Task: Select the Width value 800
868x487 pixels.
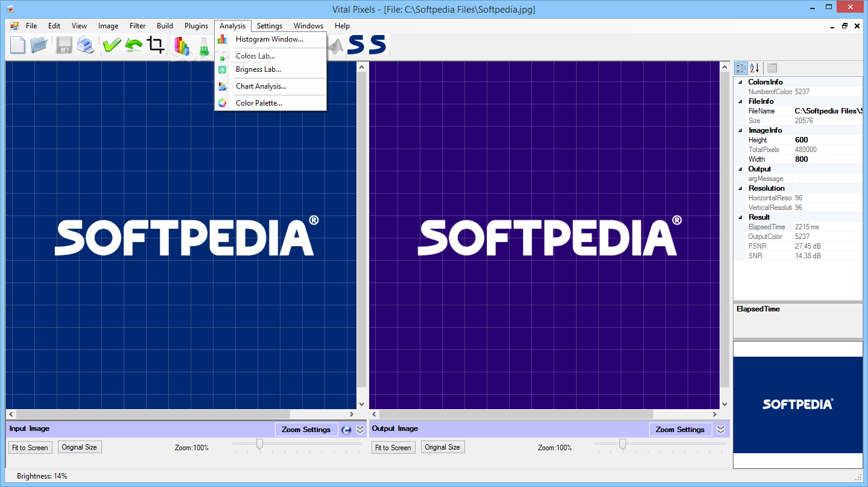Action: click(828, 159)
